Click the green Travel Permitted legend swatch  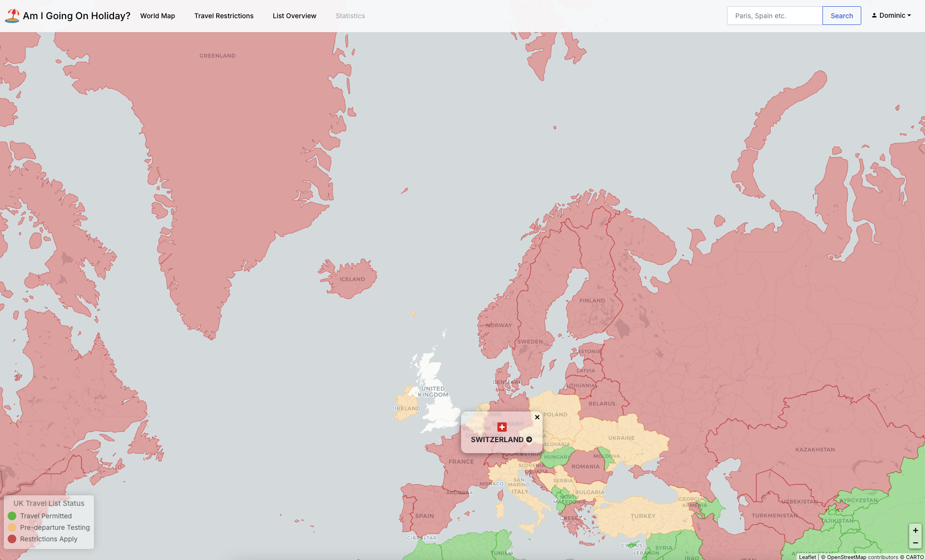pos(12,516)
